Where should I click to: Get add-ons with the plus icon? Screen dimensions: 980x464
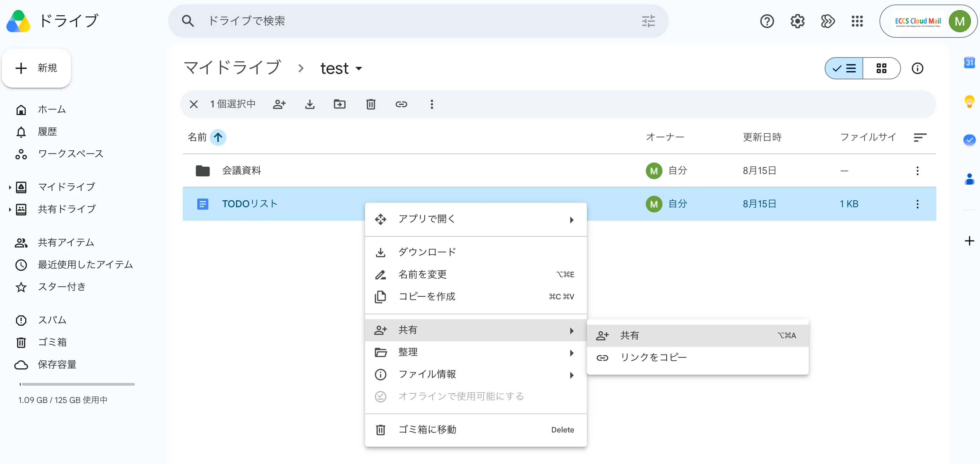(x=969, y=241)
